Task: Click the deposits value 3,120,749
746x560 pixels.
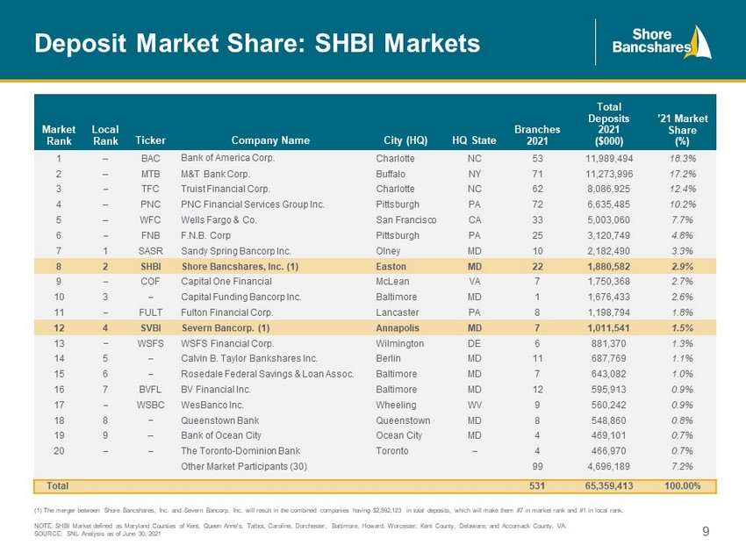Action: (x=609, y=235)
